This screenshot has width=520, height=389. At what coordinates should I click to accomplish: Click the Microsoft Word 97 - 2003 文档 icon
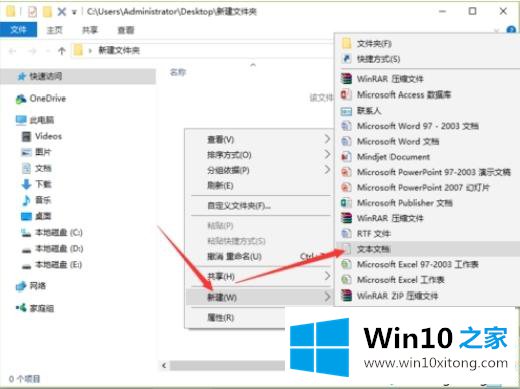346,126
